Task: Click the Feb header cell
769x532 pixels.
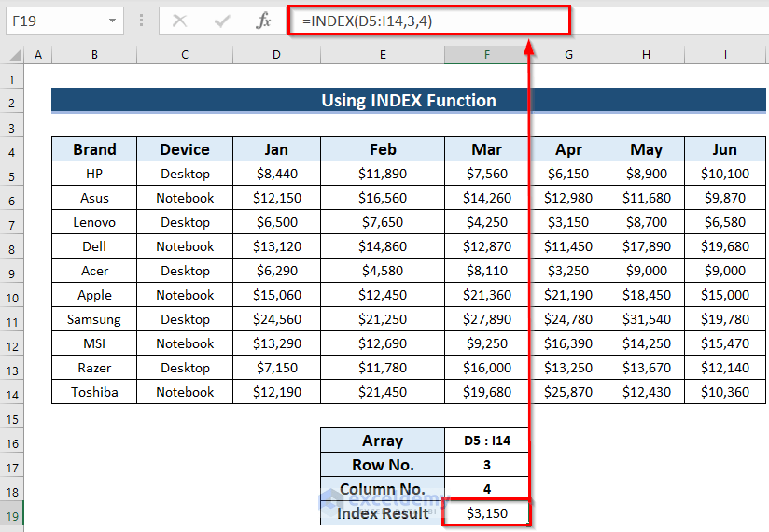Action: [x=383, y=149]
